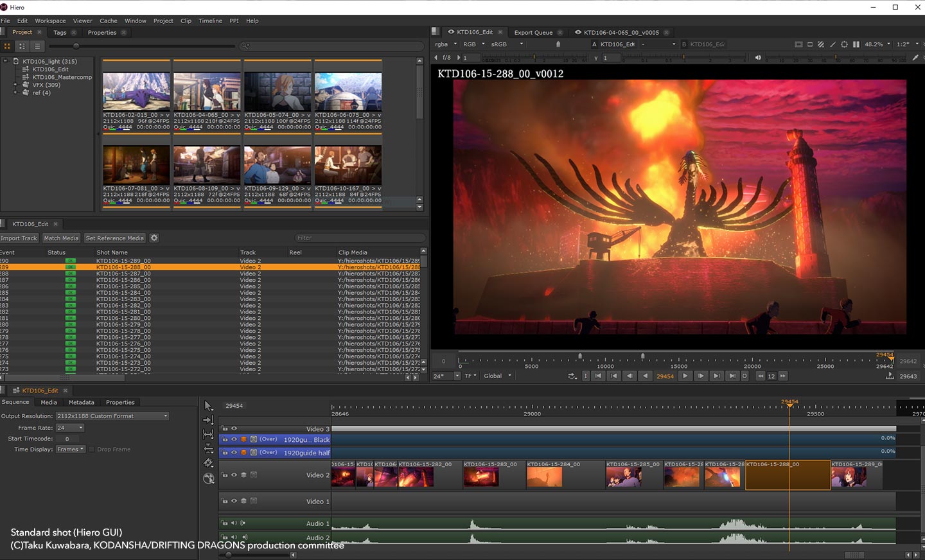Open the Timeline menu
This screenshot has height=560, width=925.
coord(210,21)
